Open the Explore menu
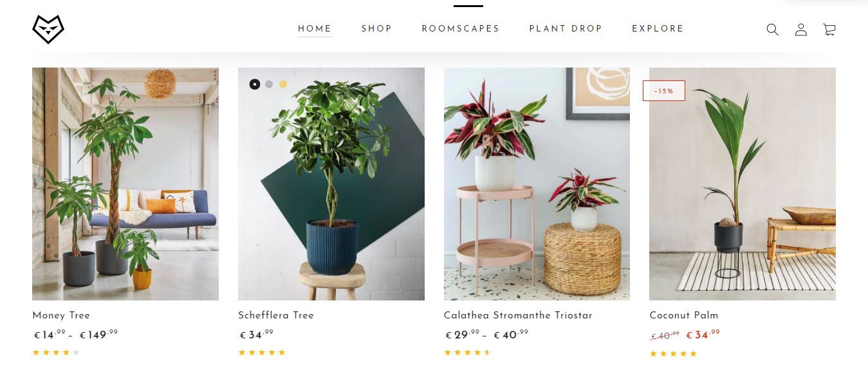Image resolution: width=868 pixels, height=377 pixels. coord(658,29)
